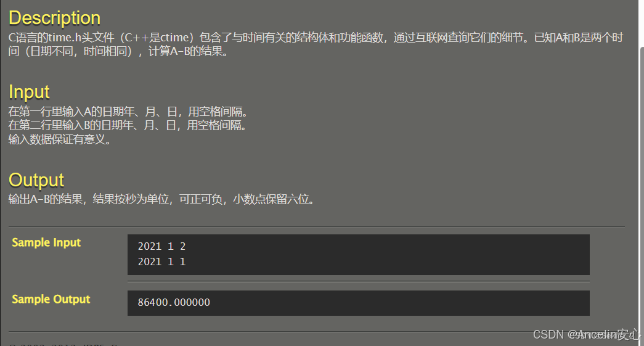Select the Sample Input label

46,242
